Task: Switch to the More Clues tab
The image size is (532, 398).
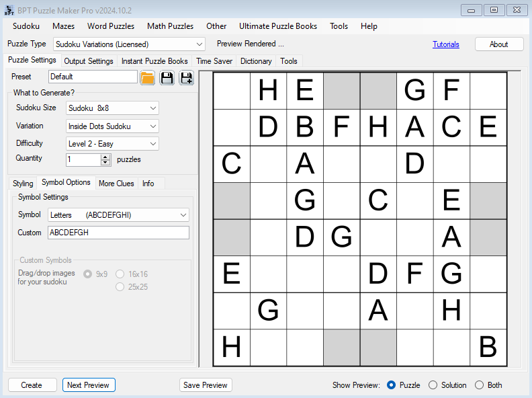Action: [116, 184]
